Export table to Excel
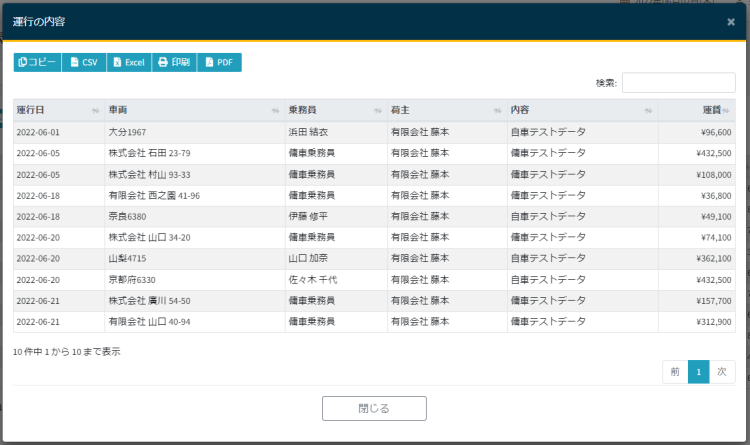The width and height of the screenshot is (750, 445). (x=129, y=62)
